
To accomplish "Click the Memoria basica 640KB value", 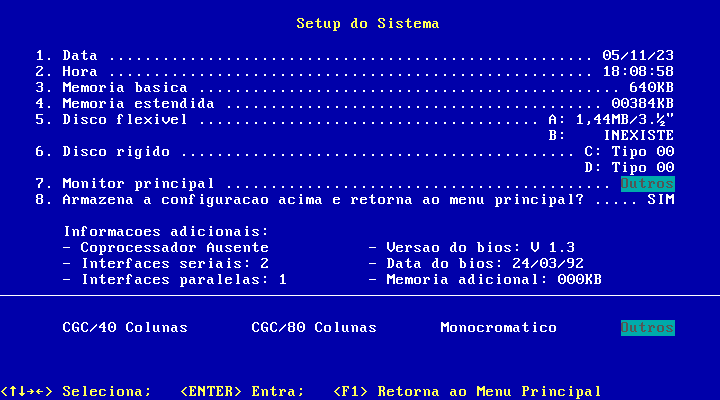I will click(651, 87).
